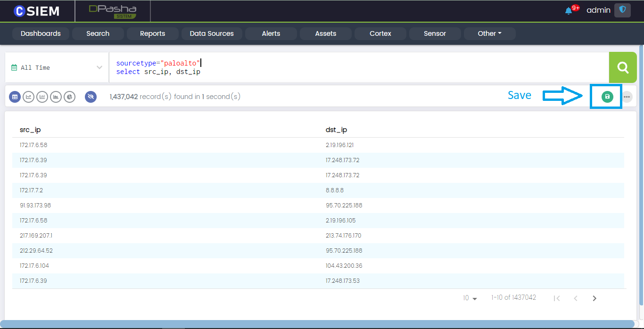Switch to table view icon

click(15, 97)
